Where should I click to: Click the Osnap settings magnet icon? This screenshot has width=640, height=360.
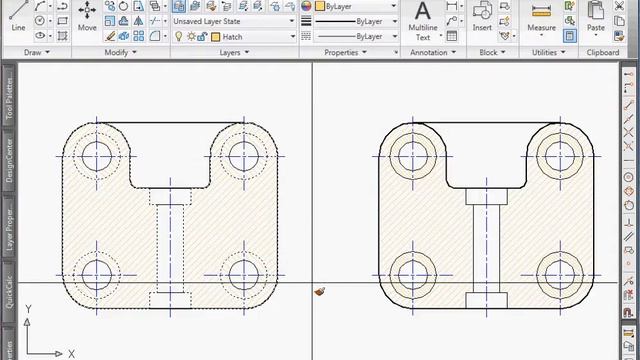(x=629, y=313)
